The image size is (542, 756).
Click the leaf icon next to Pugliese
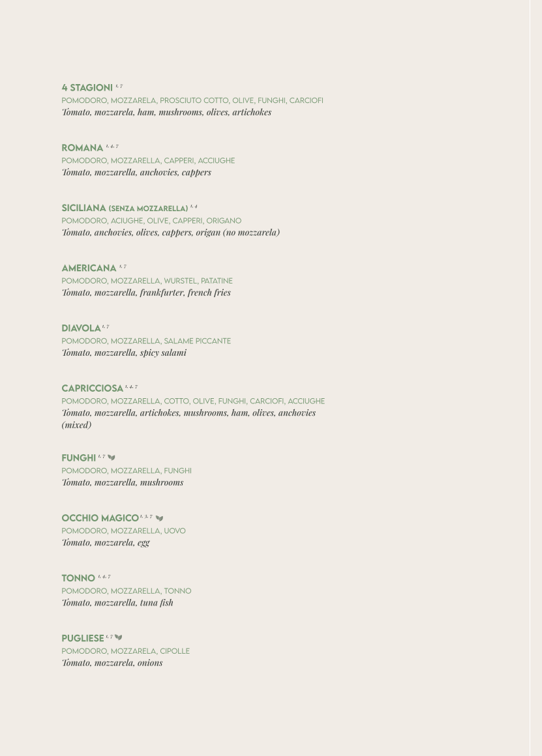[x=119, y=637]
